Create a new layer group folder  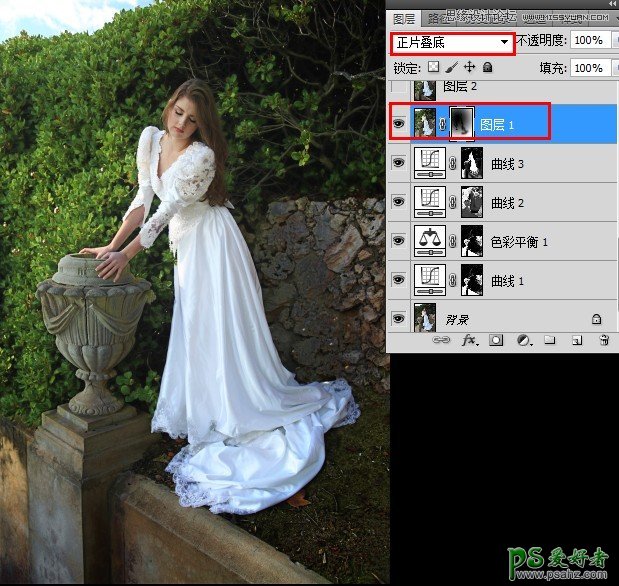(549, 341)
